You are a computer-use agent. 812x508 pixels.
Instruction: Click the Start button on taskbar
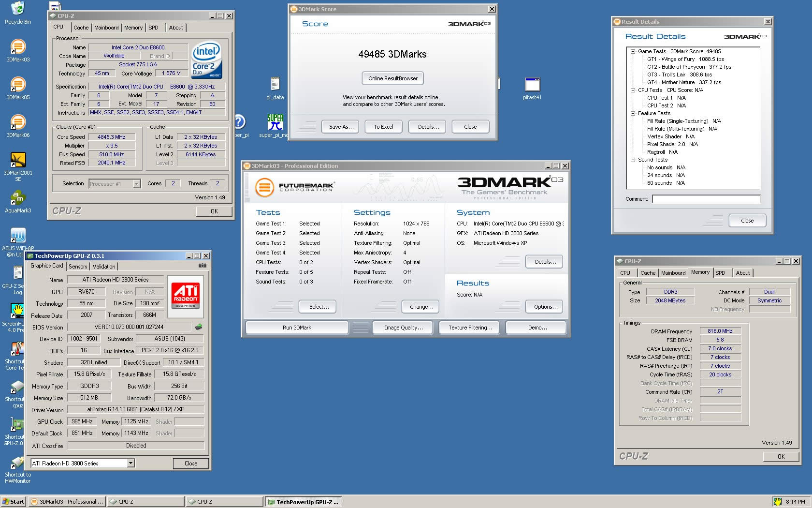click(13, 502)
